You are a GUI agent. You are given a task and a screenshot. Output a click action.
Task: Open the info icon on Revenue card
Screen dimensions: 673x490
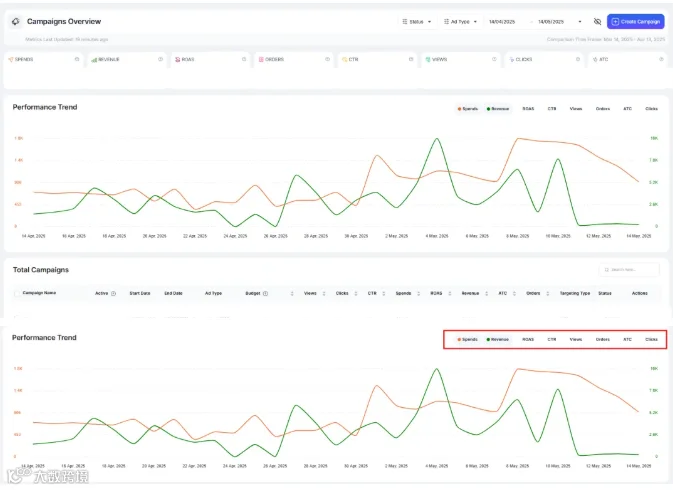pyautogui.click(x=160, y=59)
